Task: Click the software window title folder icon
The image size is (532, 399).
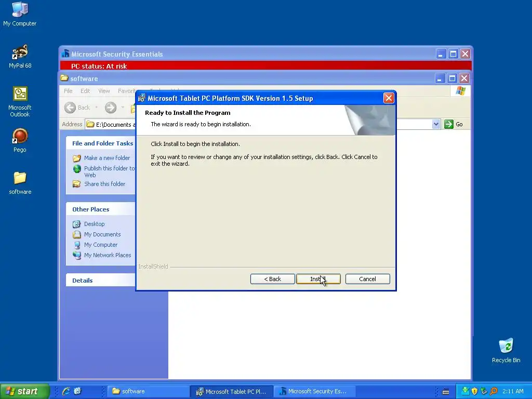Action: click(64, 78)
